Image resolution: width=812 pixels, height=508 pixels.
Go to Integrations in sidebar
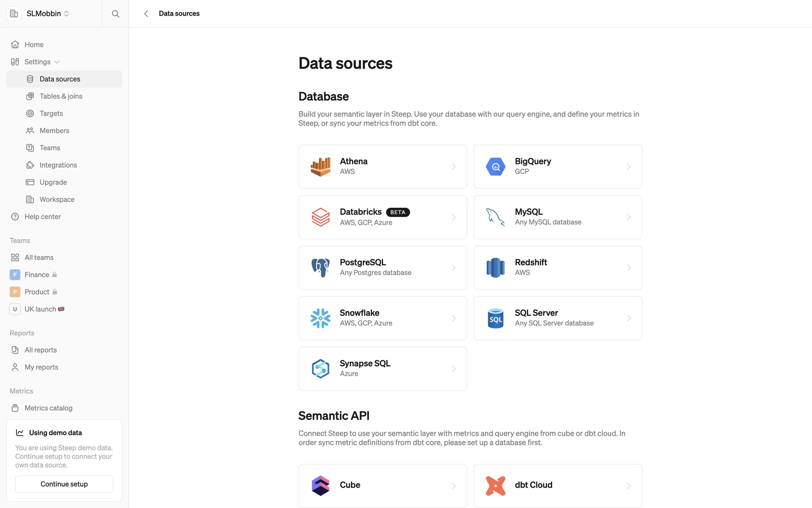58,165
